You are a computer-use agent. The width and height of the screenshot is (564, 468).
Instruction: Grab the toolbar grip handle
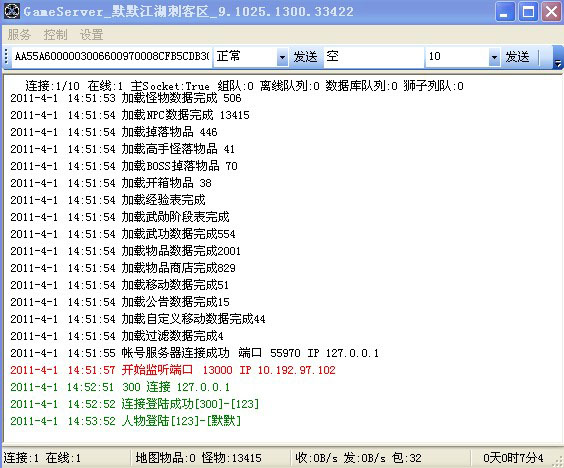[6, 56]
